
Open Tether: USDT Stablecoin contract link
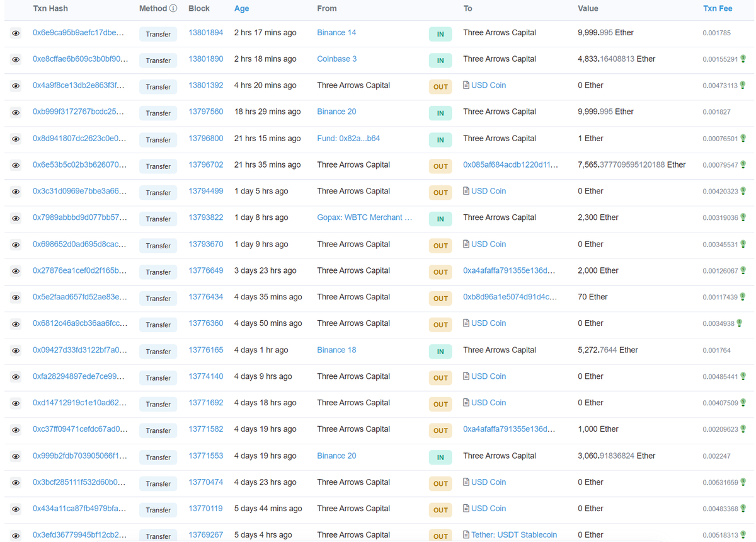click(x=514, y=534)
